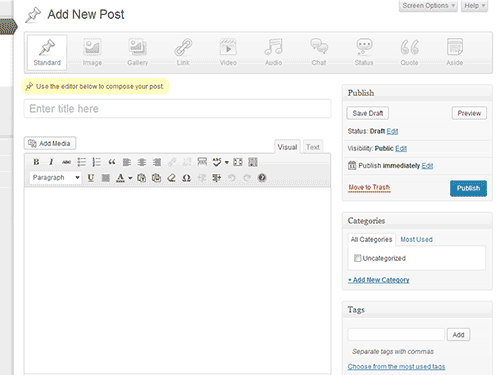Expand Screen Options panel

428,6
